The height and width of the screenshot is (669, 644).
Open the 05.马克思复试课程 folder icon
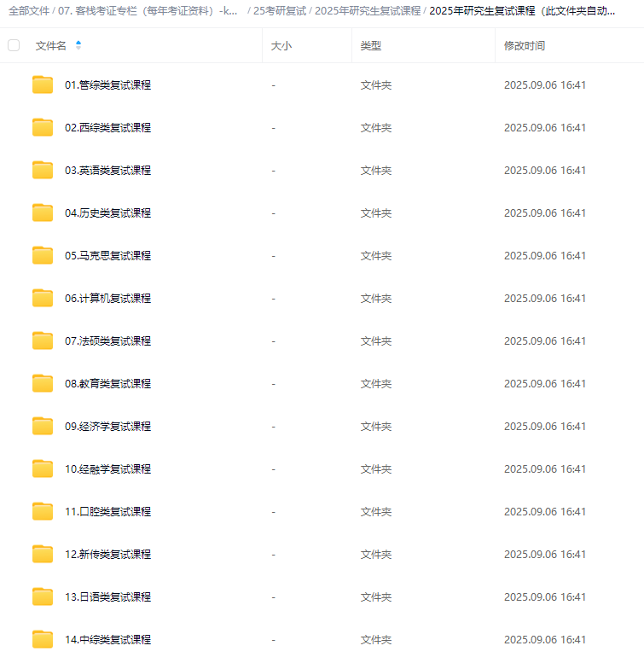(43, 255)
